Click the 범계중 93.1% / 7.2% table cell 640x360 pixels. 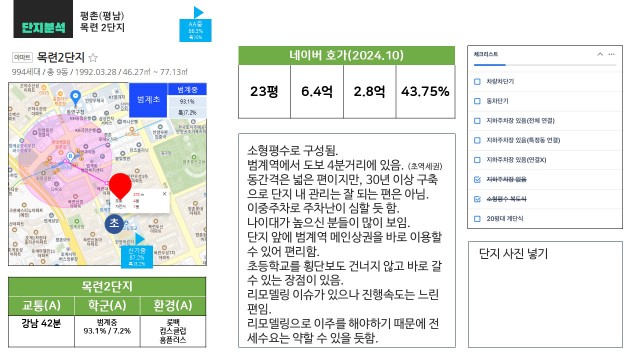point(107,331)
